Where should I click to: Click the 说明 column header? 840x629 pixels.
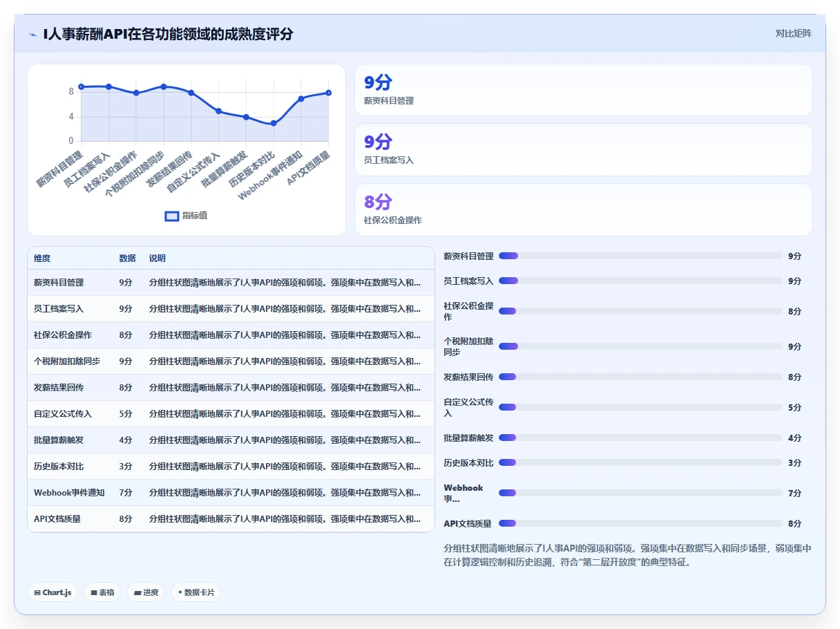point(157,258)
